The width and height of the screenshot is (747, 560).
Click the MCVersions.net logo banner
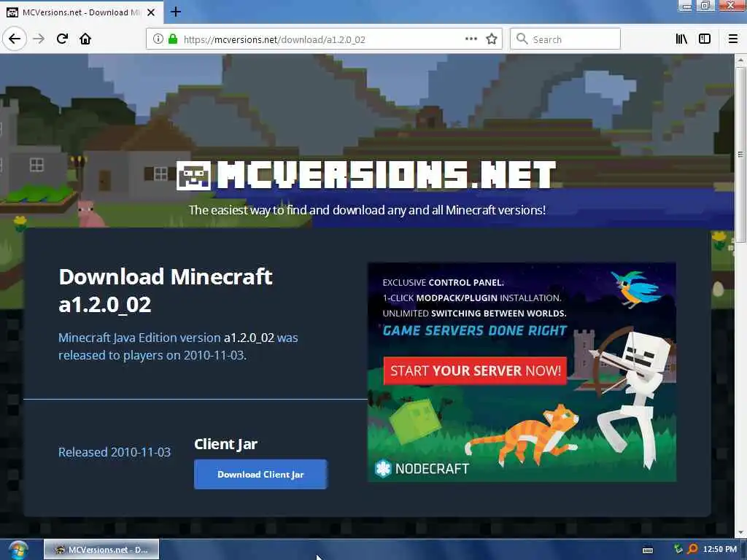366,175
